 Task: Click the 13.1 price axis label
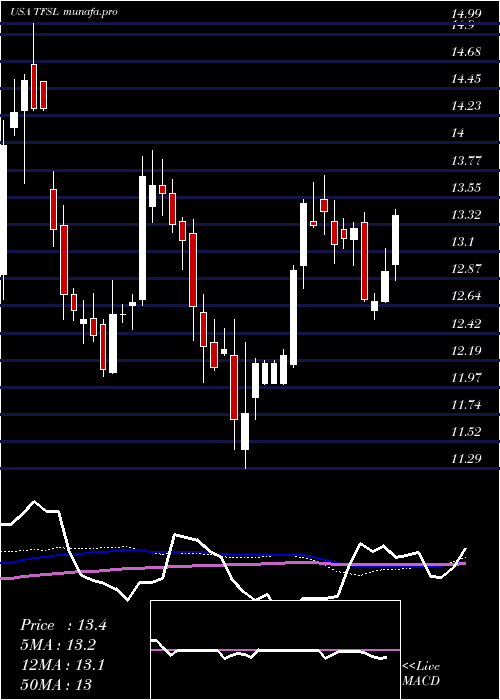coord(462,242)
